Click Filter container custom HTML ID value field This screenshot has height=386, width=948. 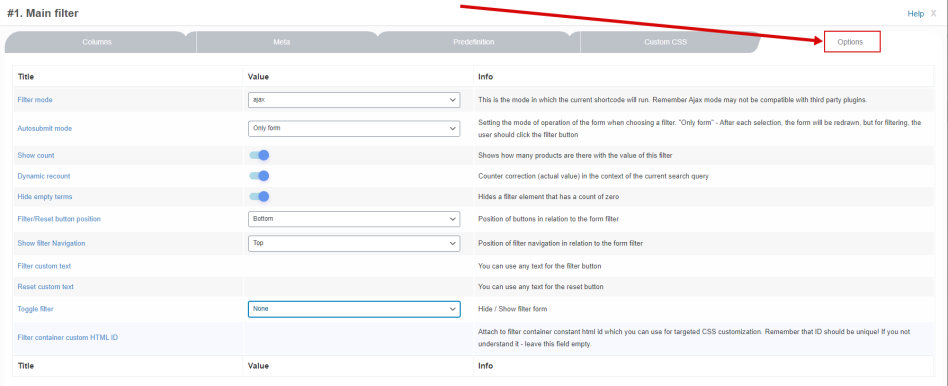tap(358, 338)
